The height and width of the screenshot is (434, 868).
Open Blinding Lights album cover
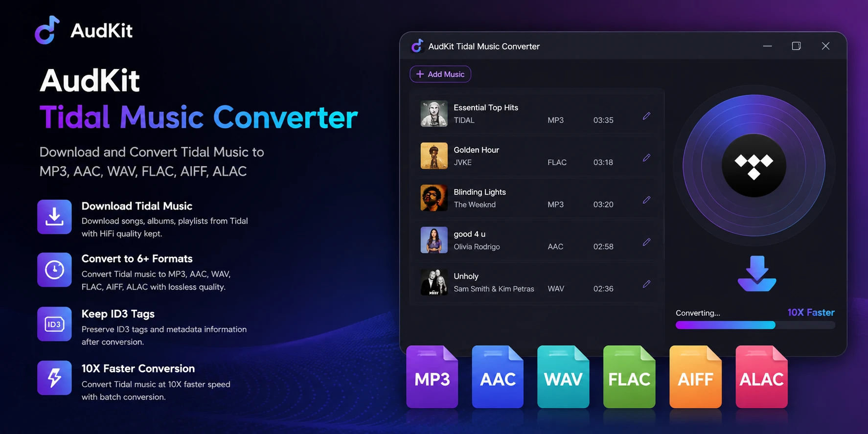434,198
